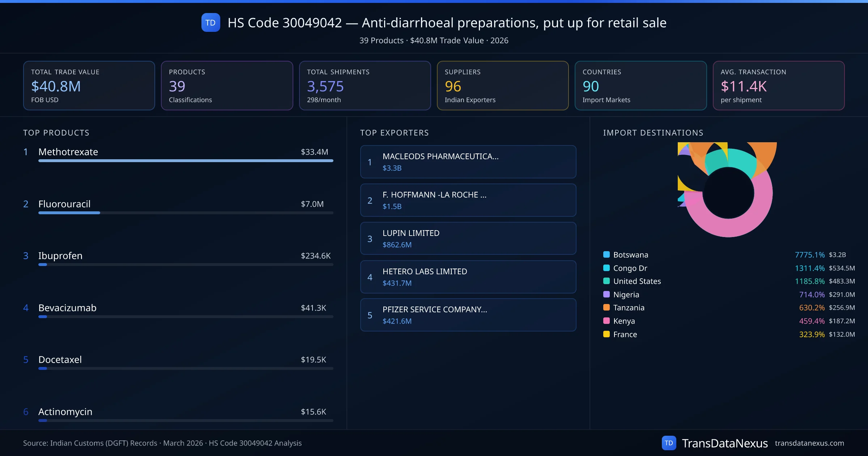Click the United States legend color square
This screenshot has height=456, width=868.
coord(607,281)
